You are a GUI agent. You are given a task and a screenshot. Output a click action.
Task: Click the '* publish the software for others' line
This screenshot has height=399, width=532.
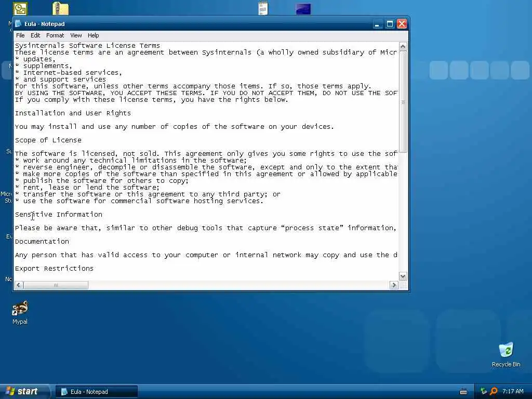tap(102, 180)
